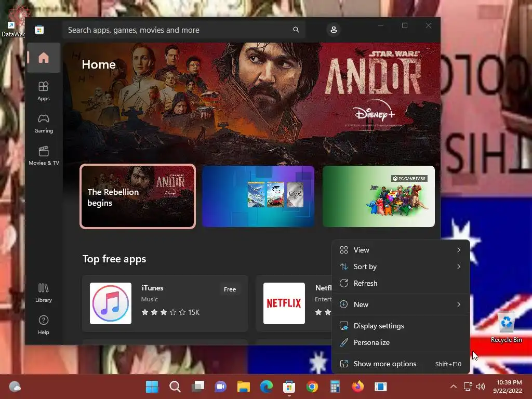
Task: Select iTunes app title text
Action: pos(152,288)
